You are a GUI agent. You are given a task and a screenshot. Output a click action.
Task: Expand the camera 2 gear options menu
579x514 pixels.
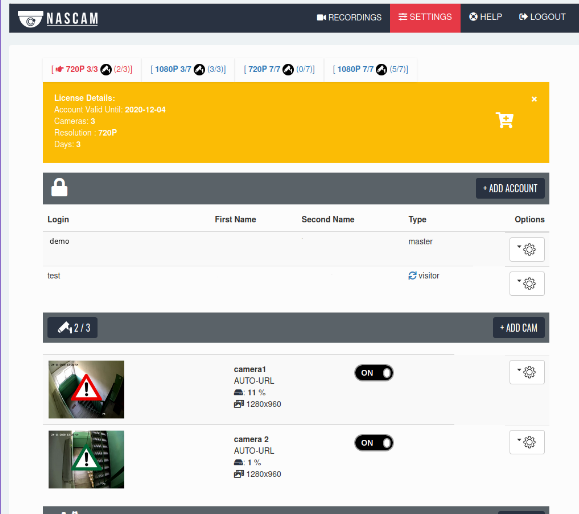527,442
